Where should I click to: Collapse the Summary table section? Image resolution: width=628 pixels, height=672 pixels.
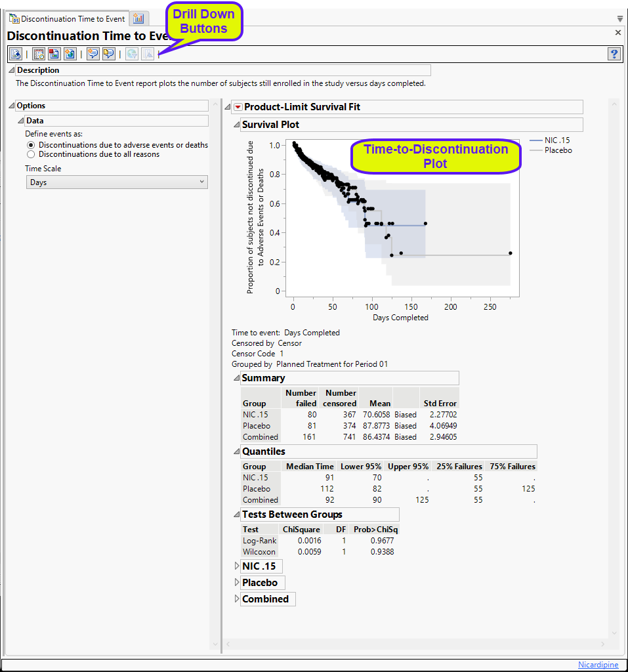coord(237,378)
